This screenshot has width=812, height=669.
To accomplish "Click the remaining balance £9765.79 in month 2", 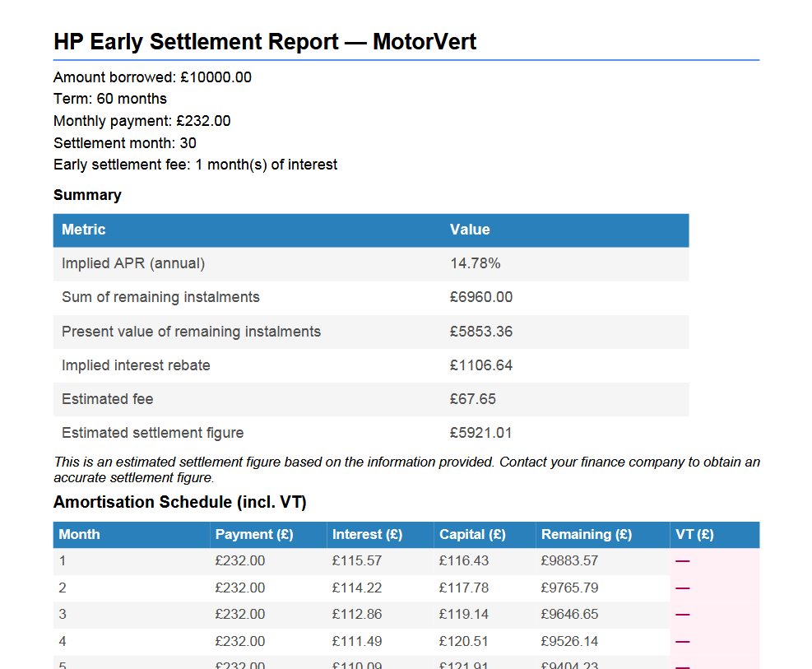I will pyautogui.click(x=568, y=588).
